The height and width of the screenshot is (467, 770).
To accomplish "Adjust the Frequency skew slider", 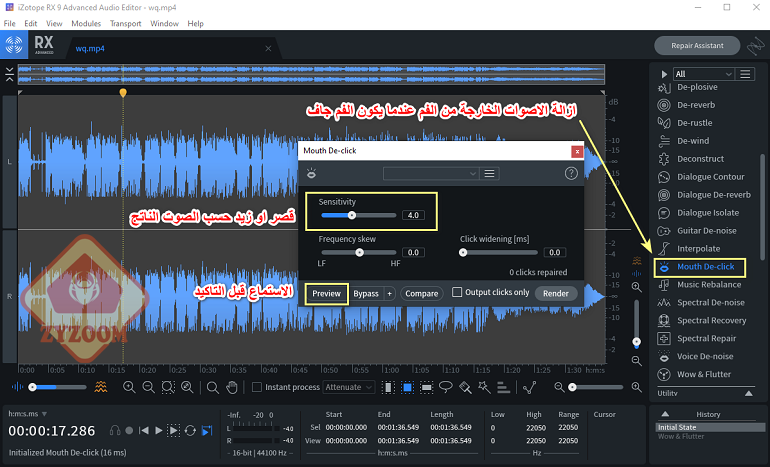I will coord(359,252).
